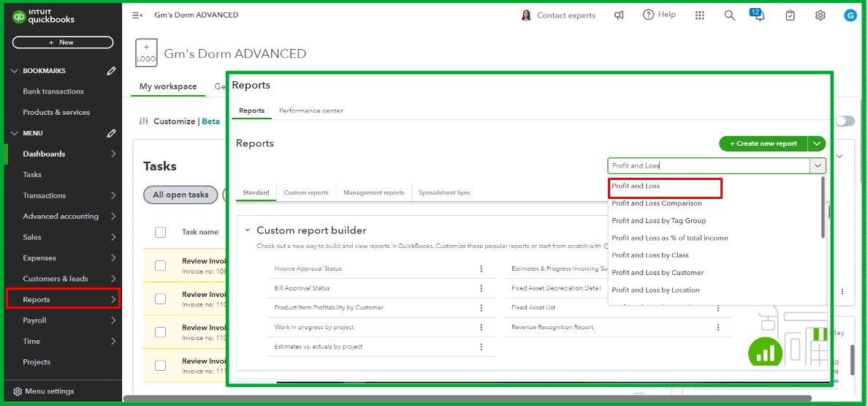Open Menu settings gear
The width and height of the screenshot is (868, 406).
[17, 391]
